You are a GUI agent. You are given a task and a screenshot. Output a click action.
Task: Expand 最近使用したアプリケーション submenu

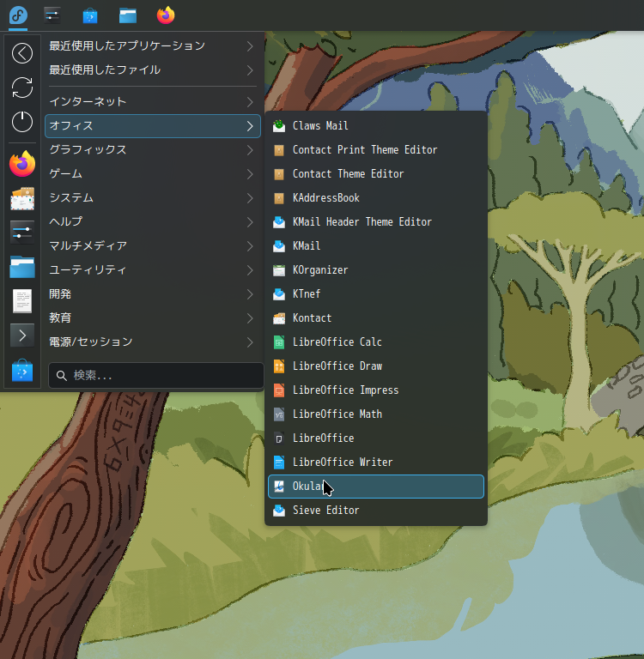pos(152,45)
